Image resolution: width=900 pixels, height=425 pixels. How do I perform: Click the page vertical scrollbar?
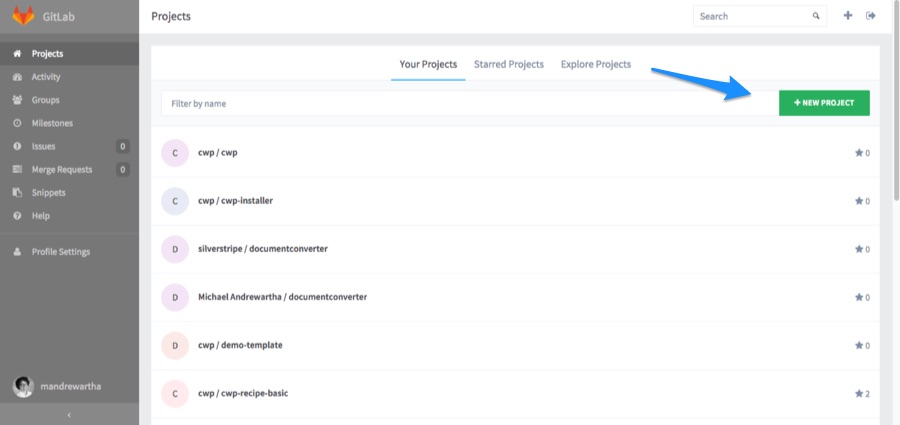[896, 101]
